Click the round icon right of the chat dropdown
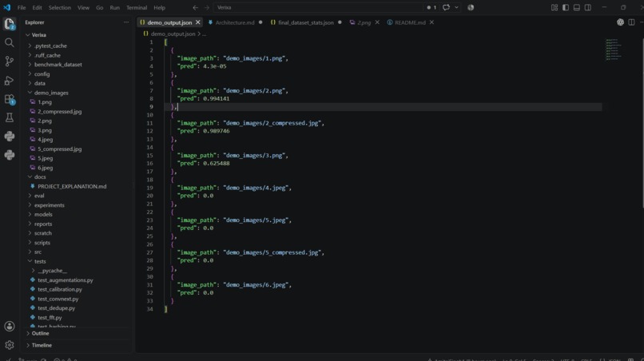 [471, 7]
